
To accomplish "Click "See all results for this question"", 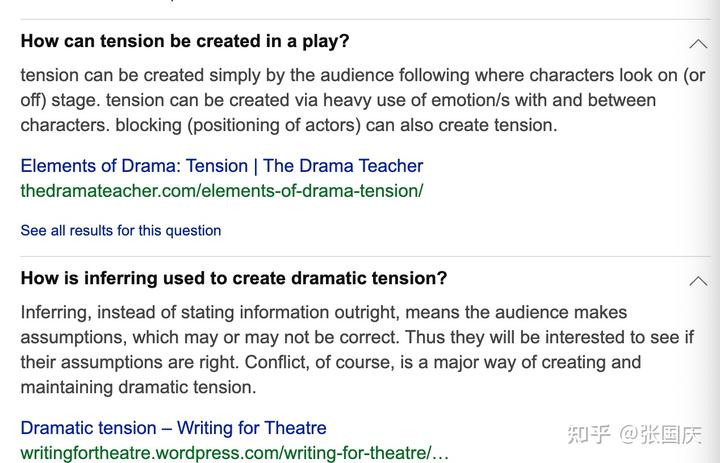I will click(x=121, y=230).
